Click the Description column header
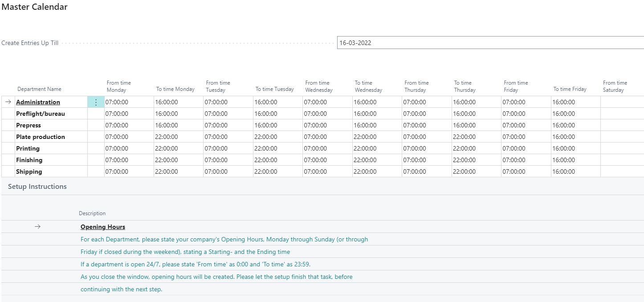This screenshot has width=644, height=302. (92, 213)
